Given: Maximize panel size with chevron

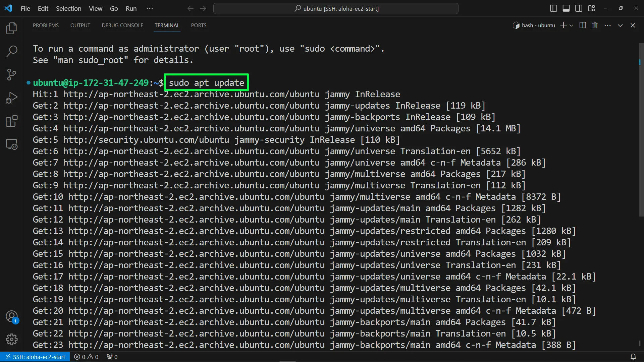Looking at the screenshot, I should click(x=620, y=25).
